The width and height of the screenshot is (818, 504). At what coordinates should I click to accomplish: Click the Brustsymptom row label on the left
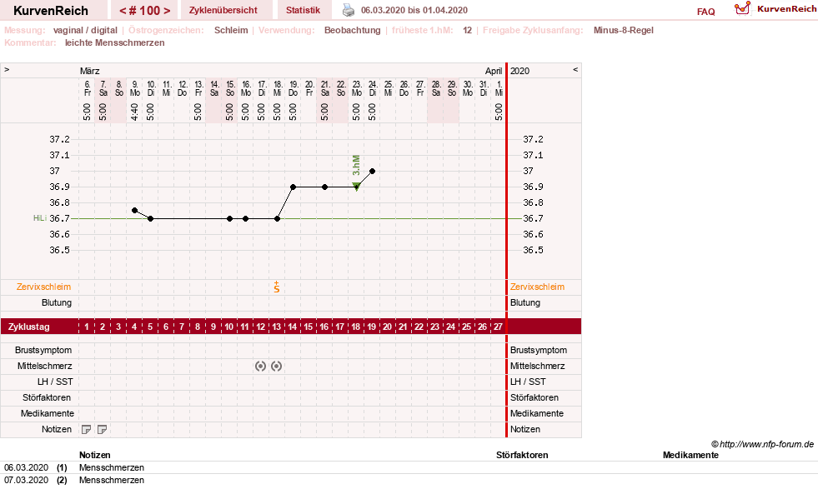pyautogui.click(x=43, y=350)
